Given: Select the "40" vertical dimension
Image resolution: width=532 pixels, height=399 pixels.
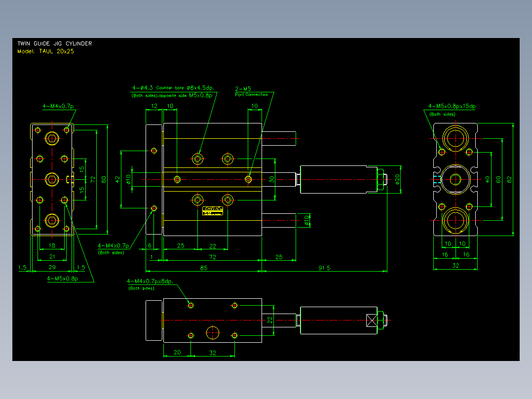Looking at the screenshot, I should 487,179.
